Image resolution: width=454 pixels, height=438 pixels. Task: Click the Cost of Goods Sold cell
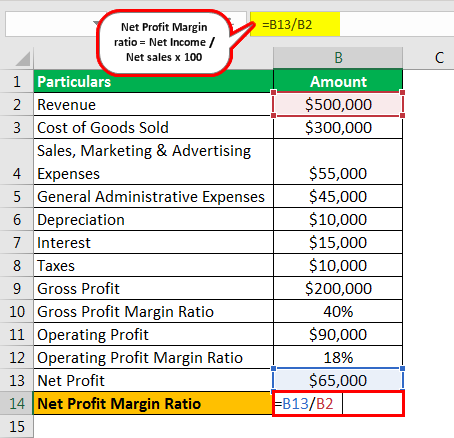[x=153, y=127]
